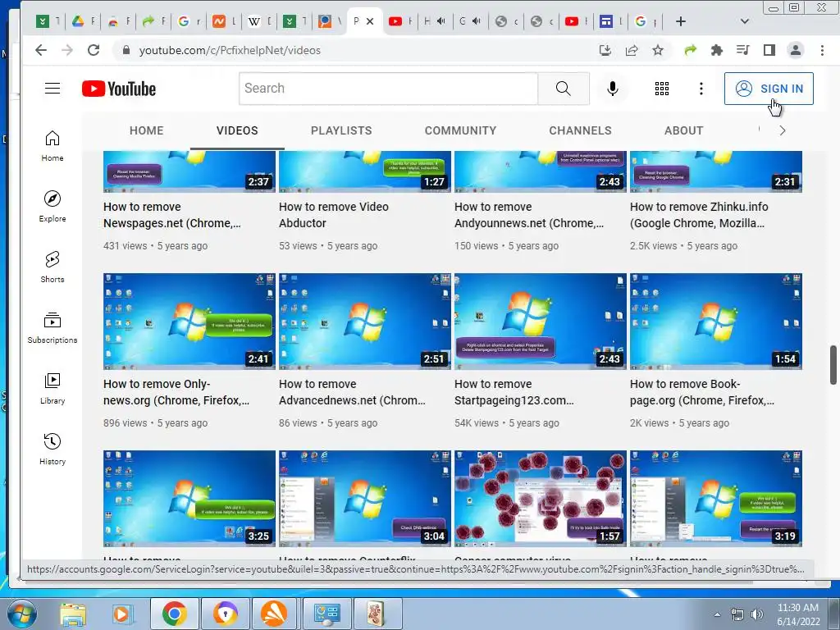840x630 pixels.
Task: Open YouTube settings three-dot menu
Action: [x=701, y=89]
